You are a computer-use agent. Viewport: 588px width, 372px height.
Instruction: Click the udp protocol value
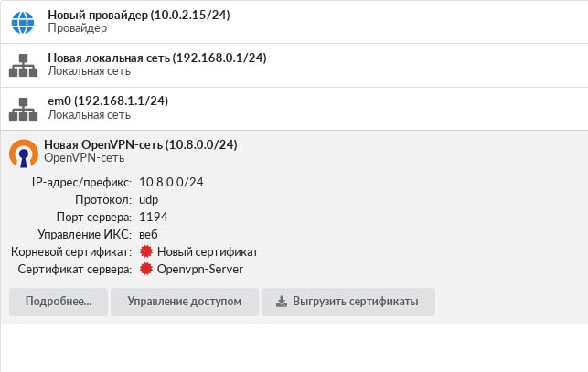point(148,200)
